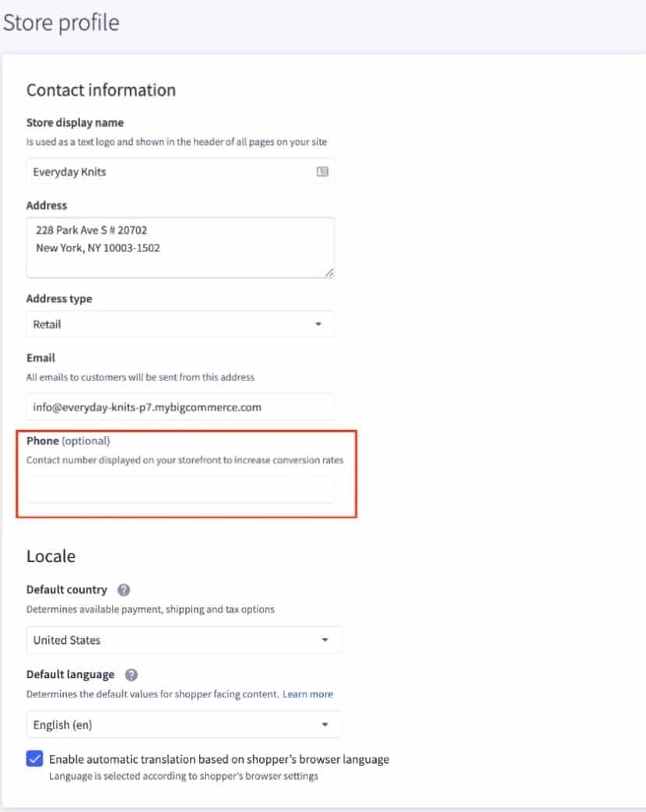
Task: Follow the Learn more link
Action: click(x=307, y=694)
